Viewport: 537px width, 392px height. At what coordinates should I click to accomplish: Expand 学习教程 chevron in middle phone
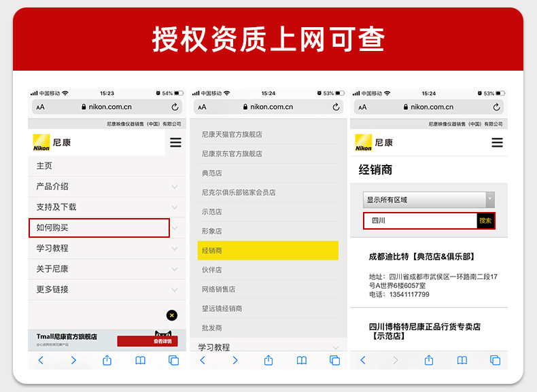[336, 347]
